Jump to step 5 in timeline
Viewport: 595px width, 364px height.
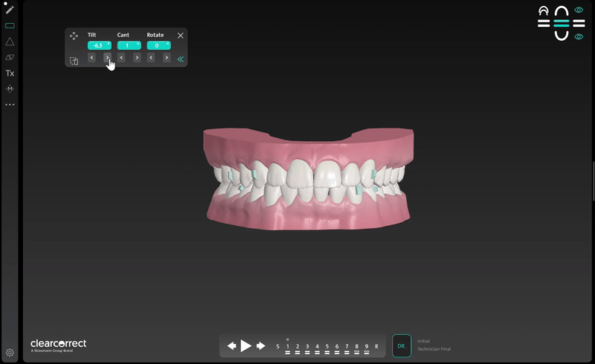tap(327, 347)
